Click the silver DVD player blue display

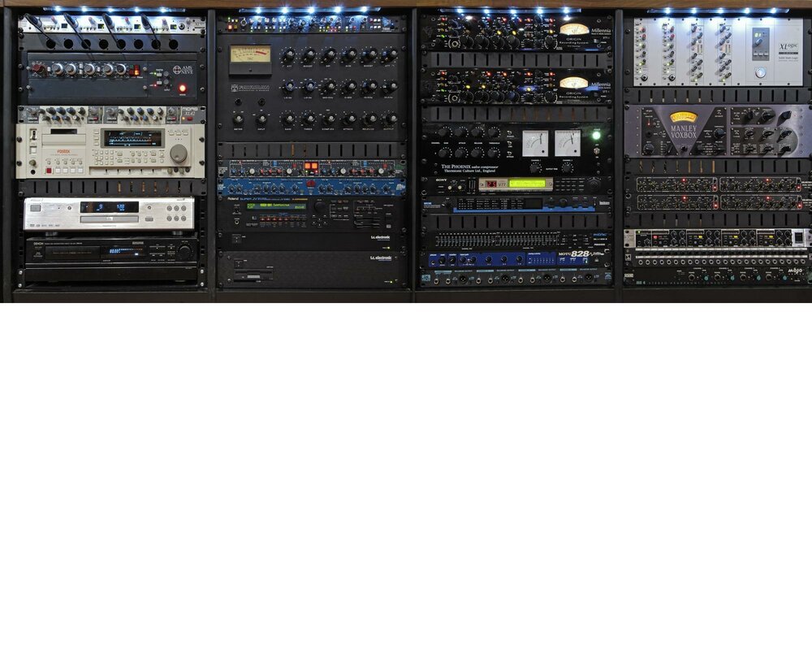[x=110, y=207]
